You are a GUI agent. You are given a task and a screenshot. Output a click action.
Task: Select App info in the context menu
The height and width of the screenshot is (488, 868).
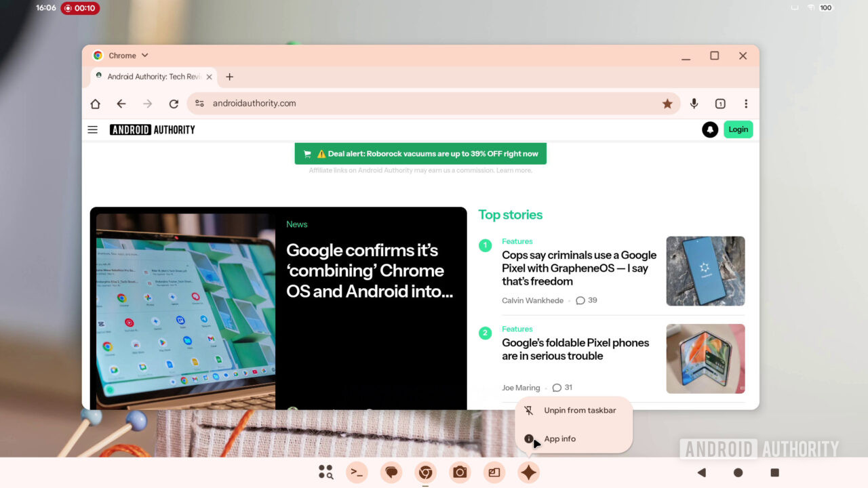coord(560,439)
